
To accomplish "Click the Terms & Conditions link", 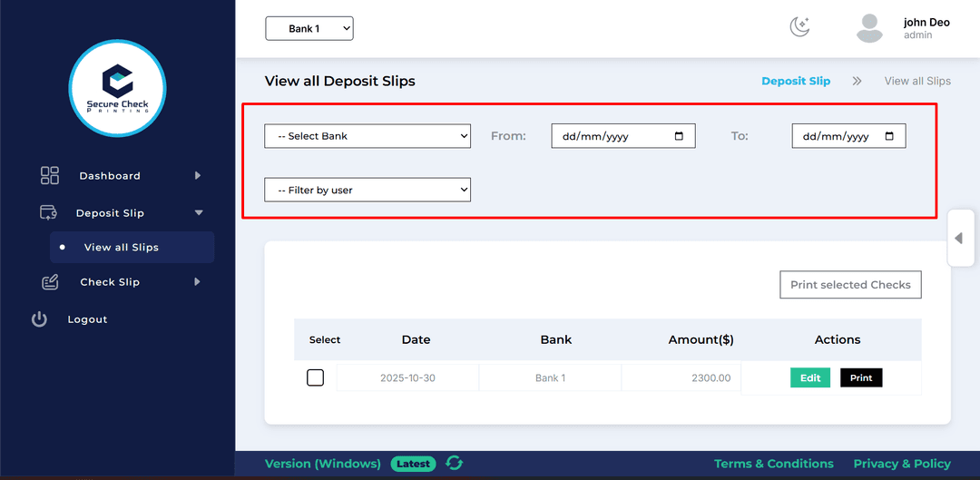I will point(773,464).
